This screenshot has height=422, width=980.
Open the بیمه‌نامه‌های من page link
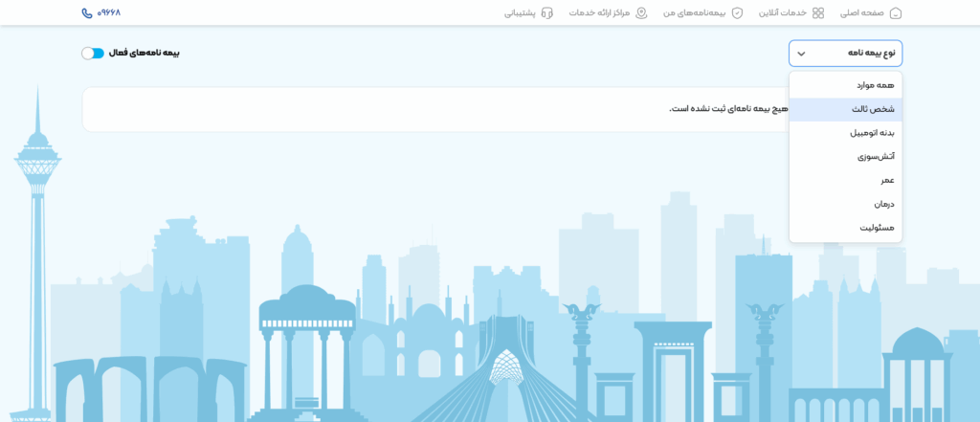click(695, 13)
